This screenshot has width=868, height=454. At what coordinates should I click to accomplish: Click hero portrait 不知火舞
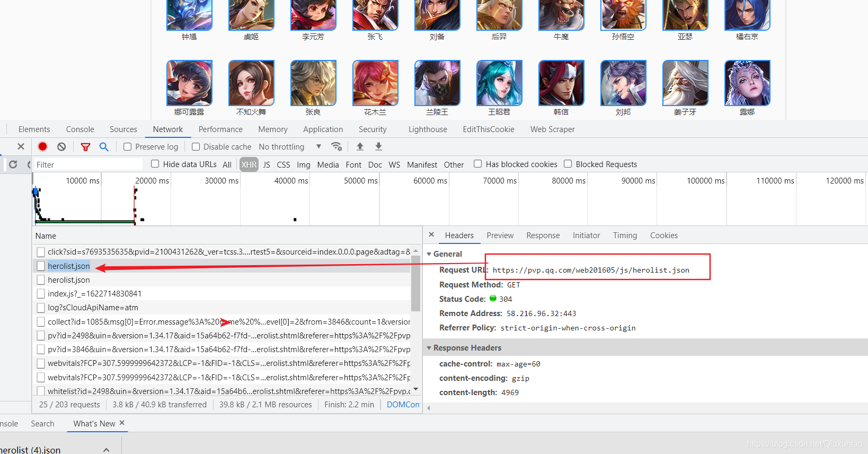tap(251, 83)
